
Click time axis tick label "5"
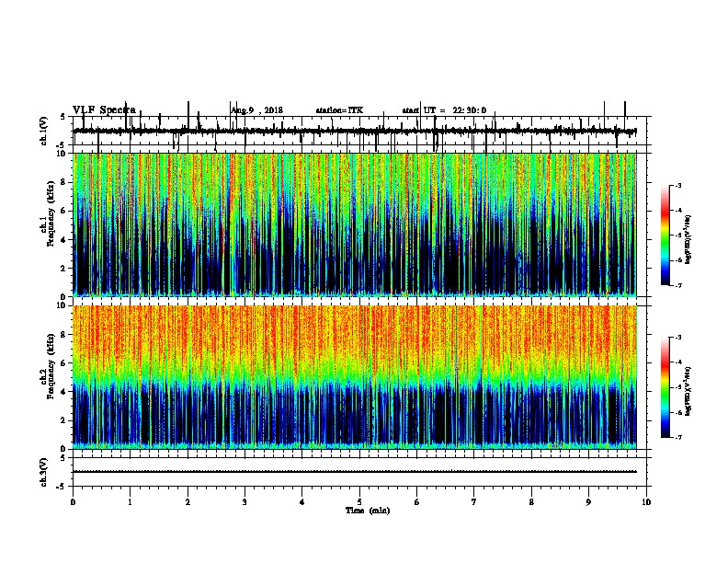pos(359,502)
